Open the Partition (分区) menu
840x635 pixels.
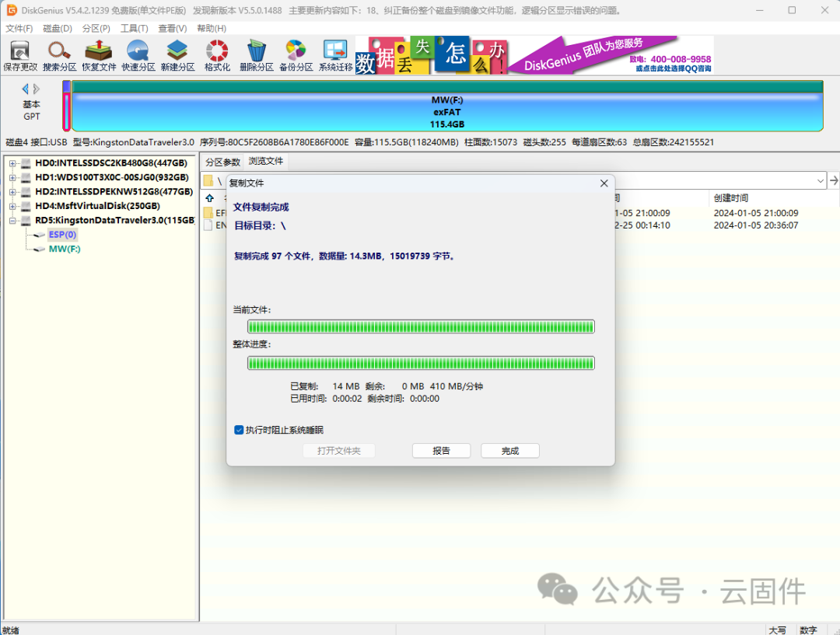(96, 29)
